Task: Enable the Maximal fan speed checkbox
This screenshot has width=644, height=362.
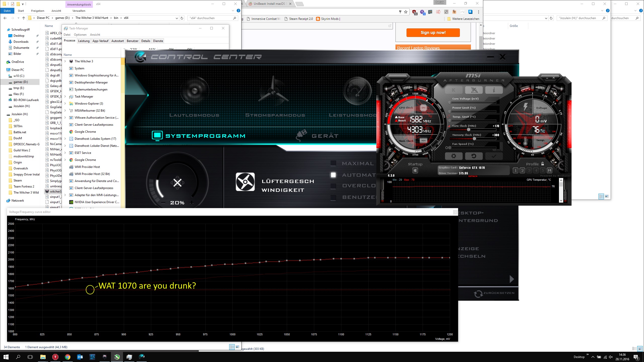Action: click(x=333, y=164)
